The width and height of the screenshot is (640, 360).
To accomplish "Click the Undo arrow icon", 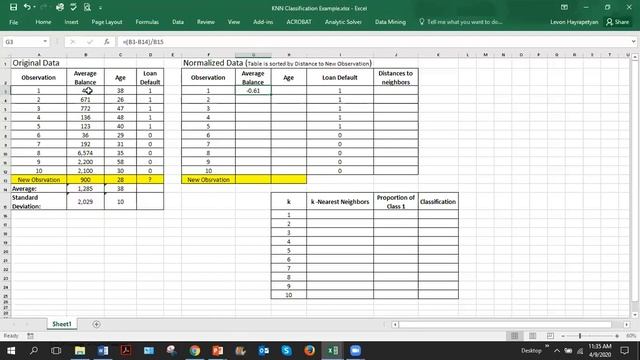I will [x=27, y=7].
